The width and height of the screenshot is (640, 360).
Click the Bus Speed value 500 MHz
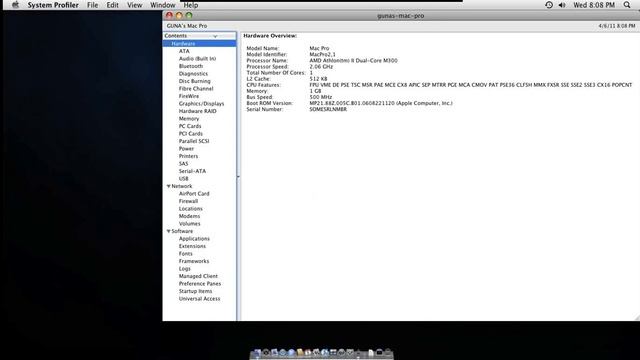[320, 97]
